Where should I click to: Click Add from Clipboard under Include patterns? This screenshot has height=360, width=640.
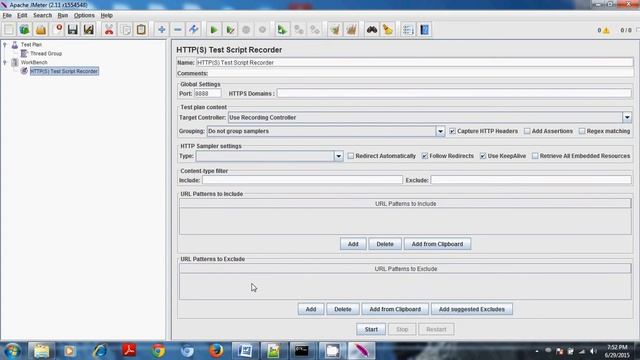tap(437, 244)
